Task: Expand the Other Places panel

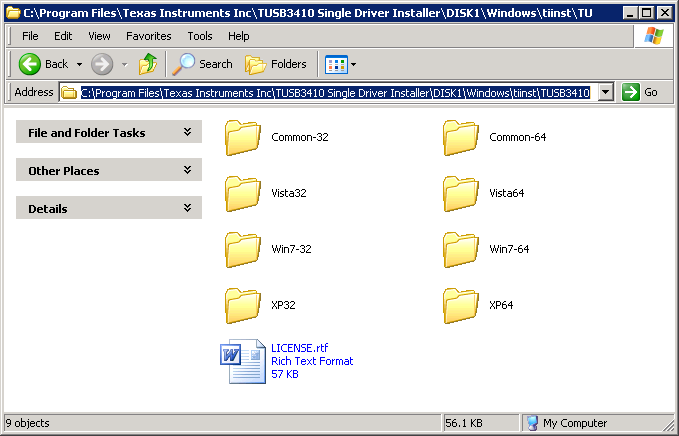Action: [109, 170]
